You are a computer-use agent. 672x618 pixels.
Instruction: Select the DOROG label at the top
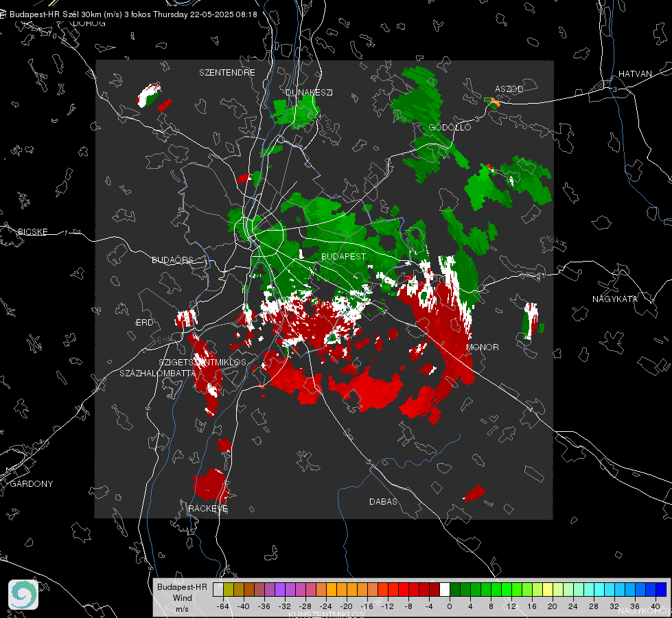coord(89,23)
